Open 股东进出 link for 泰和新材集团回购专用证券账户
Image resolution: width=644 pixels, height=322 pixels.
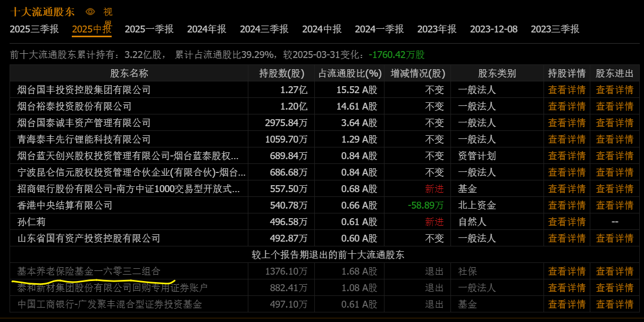coord(615,288)
